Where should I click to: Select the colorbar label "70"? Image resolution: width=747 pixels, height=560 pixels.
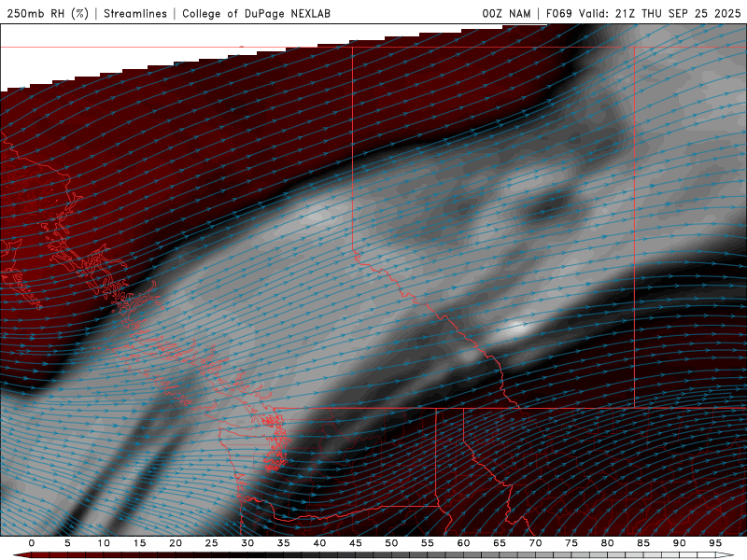[535, 543]
